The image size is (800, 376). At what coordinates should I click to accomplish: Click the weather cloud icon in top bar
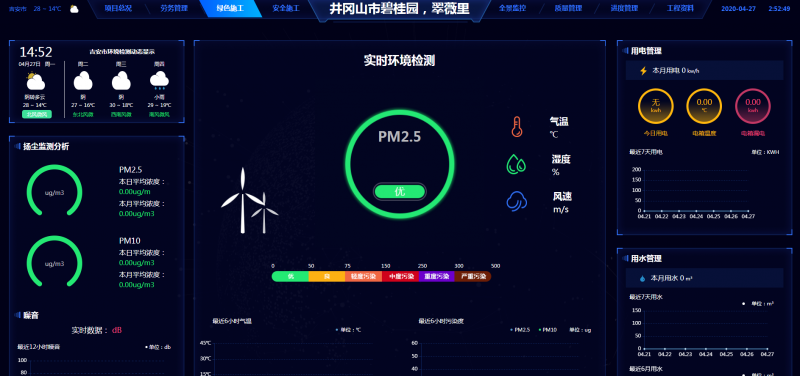[74, 9]
